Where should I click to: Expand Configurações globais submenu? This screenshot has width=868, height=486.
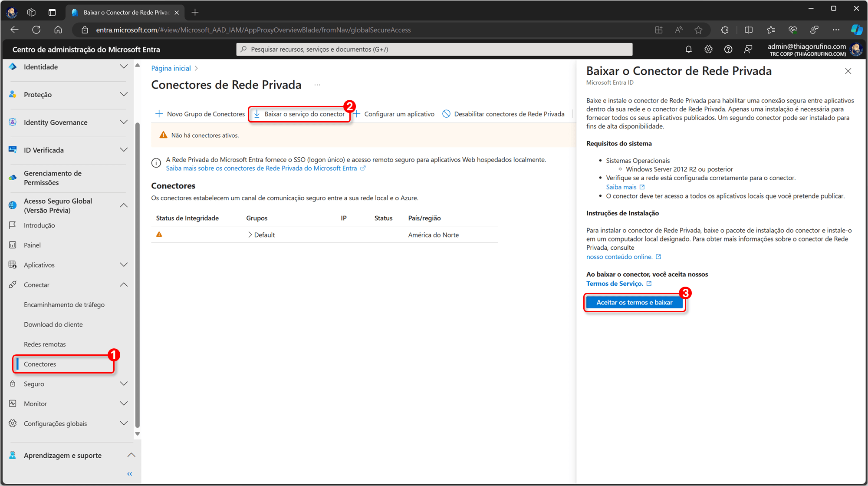tap(124, 423)
